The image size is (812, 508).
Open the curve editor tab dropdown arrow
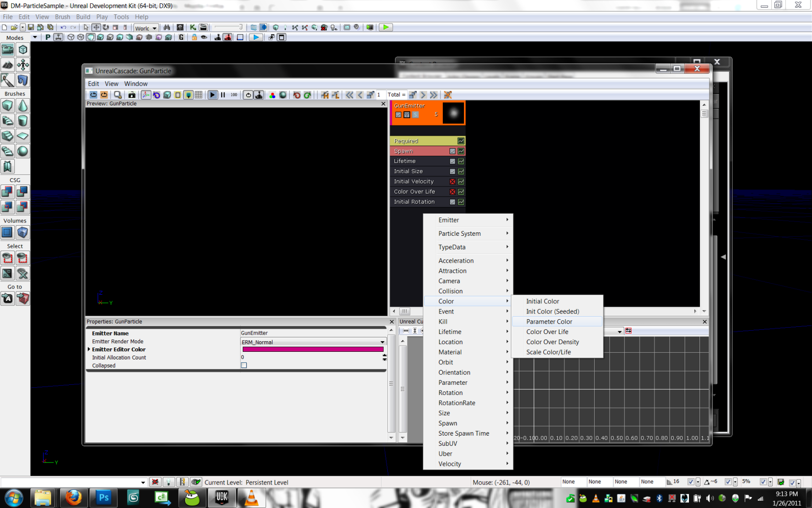(x=620, y=332)
